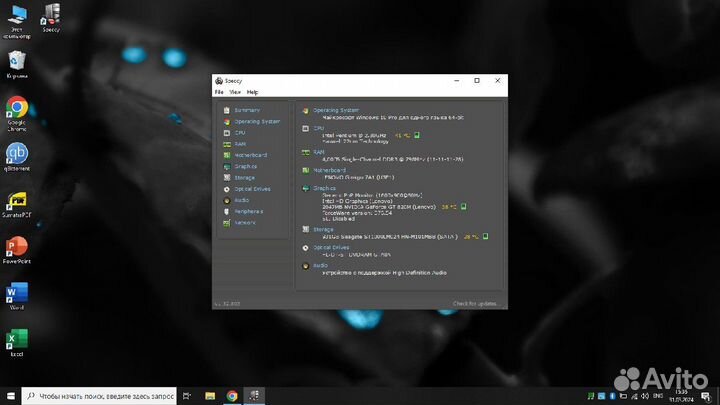Click the sidebar Graphics monitor icon
This screenshot has height=405, width=720.
point(226,167)
